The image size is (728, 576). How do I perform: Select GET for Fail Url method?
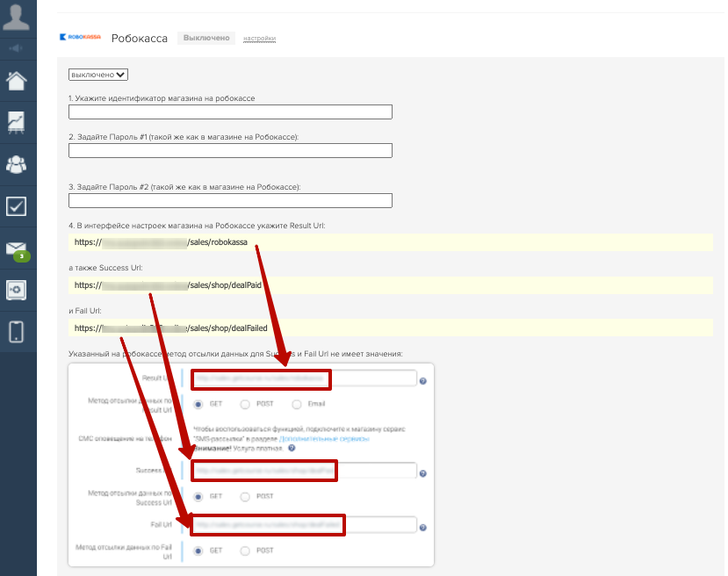pos(198,551)
